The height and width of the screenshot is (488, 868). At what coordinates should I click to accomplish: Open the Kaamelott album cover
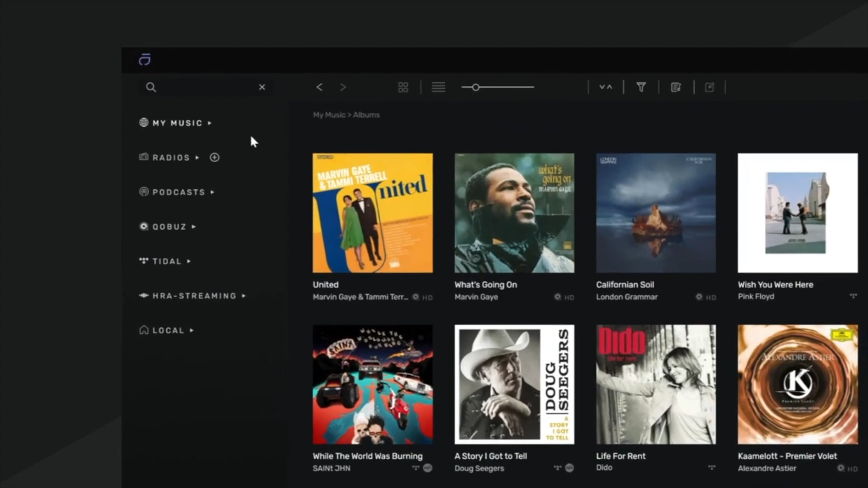pyautogui.click(x=798, y=385)
